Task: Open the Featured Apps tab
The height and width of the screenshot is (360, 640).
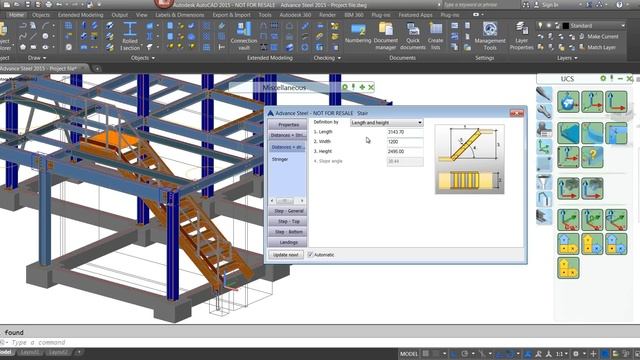Action: pyautogui.click(x=416, y=15)
